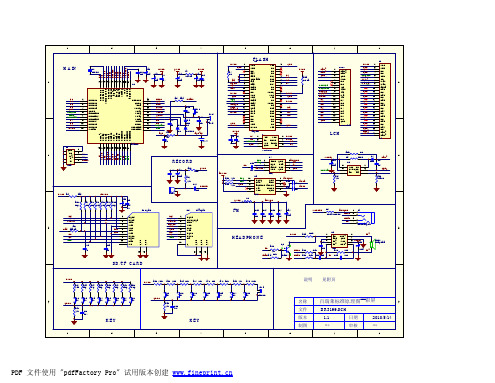Click the file name cell in title block

click(354, 309)
